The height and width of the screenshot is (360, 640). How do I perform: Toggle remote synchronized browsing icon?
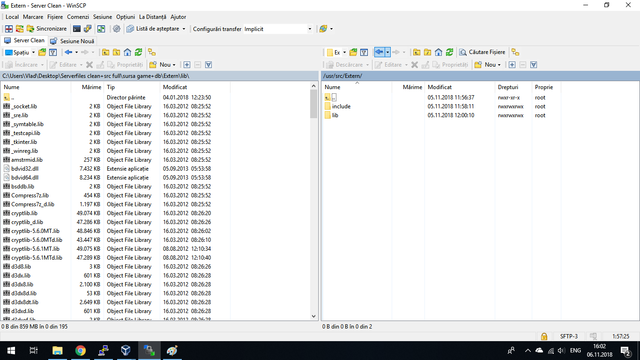(516, 53)
